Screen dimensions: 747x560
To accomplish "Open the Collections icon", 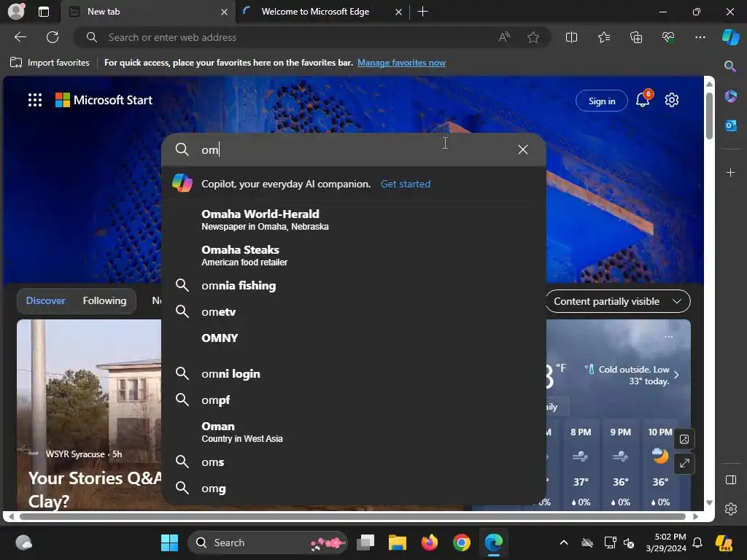I will tap(636, 37).
